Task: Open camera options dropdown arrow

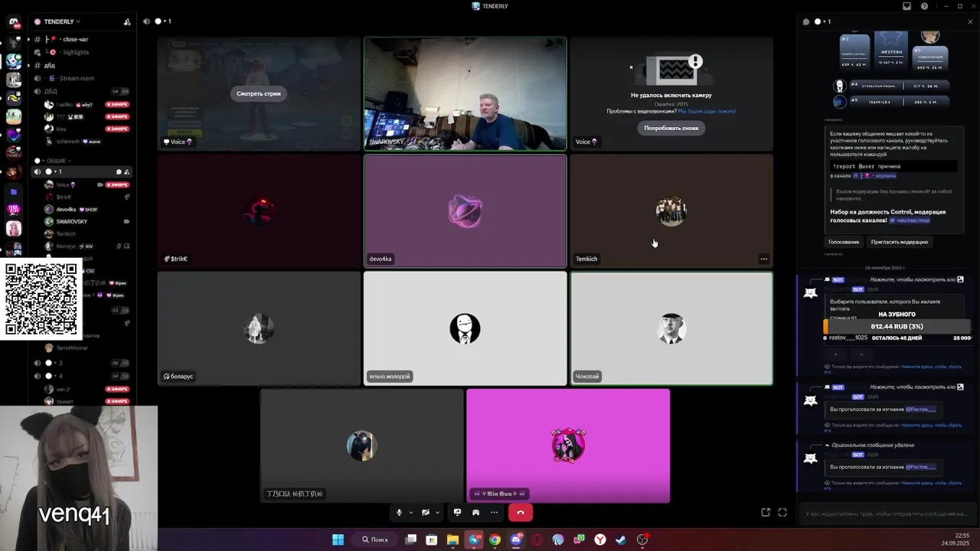Action: coord(438,512)
